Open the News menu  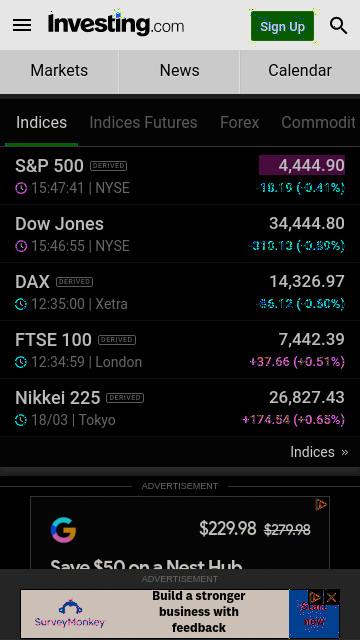[x=180, y=71]
